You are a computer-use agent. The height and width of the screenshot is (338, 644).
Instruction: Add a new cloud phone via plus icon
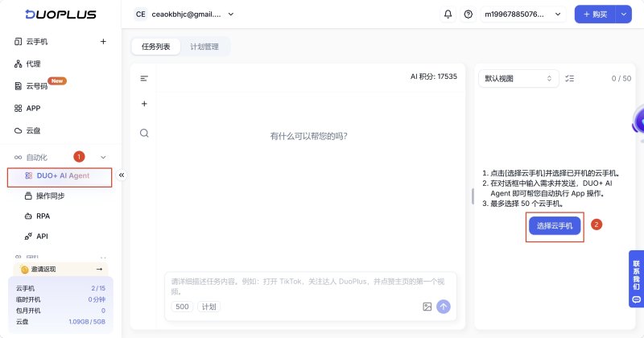pyautogui.click(x=103, y=42)
